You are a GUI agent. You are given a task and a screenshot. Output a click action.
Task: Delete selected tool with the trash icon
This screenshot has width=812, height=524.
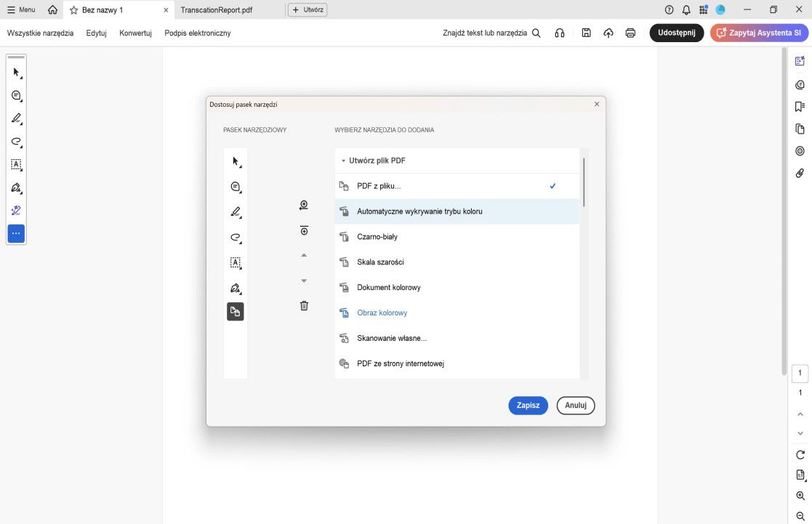click(304, 305)
